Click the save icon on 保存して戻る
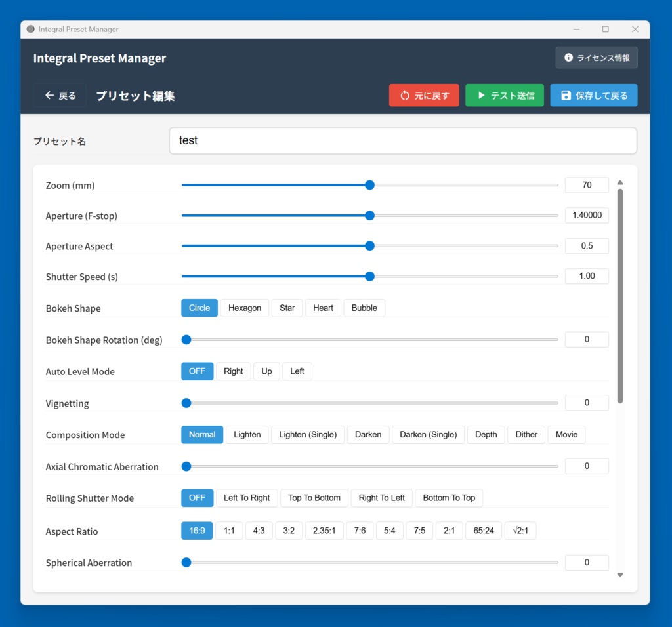 tap(566, 95)
